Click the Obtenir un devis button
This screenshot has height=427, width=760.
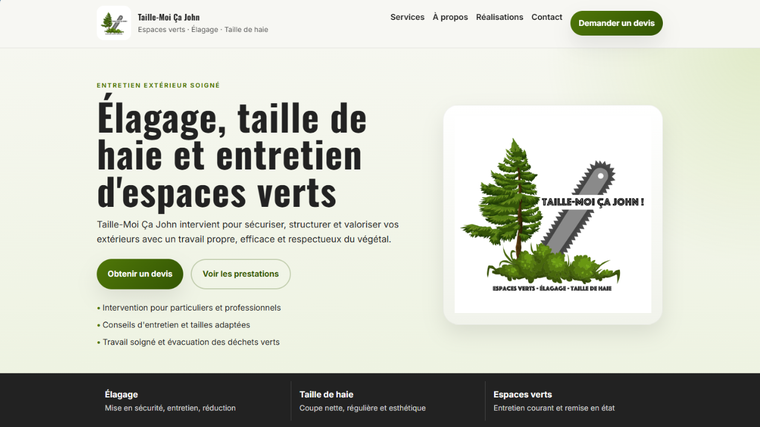point(140,274)
